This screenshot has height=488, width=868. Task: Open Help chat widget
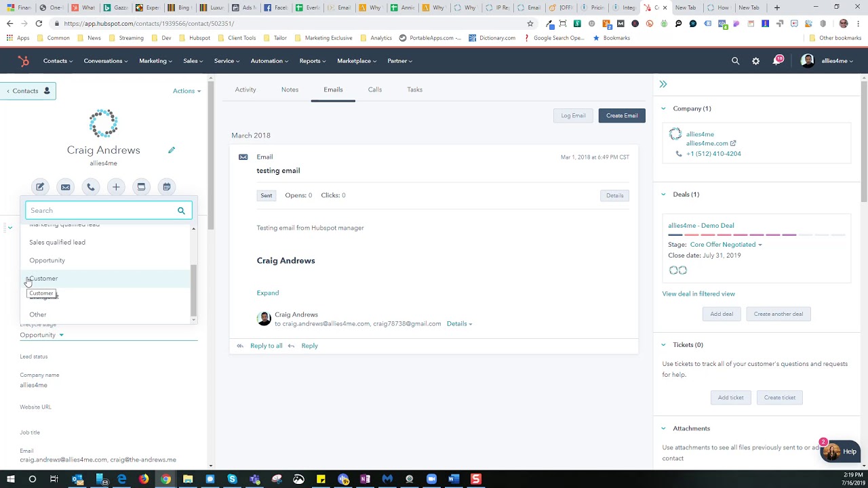tap(840, 451)
